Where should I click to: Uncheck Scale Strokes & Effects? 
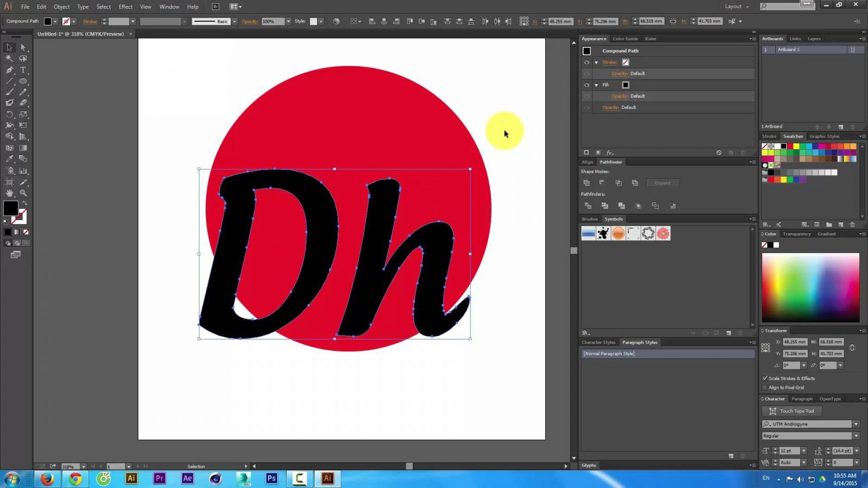coord(765,378)
